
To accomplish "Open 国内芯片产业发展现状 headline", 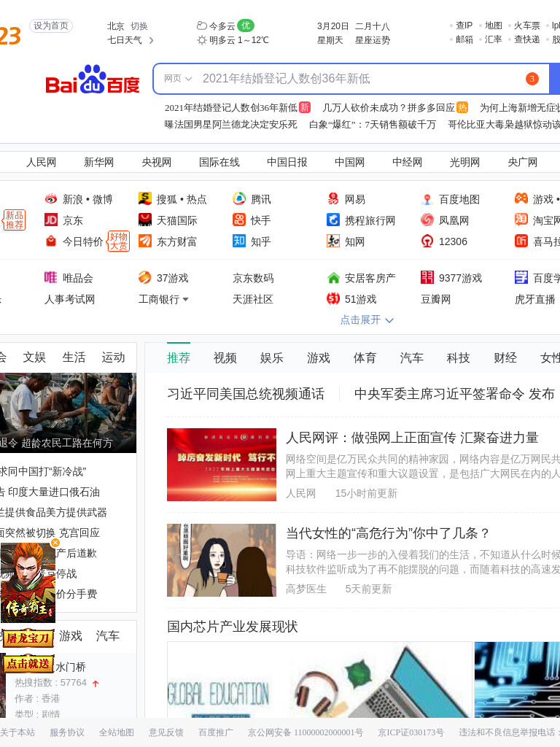I will pos(233,627).
